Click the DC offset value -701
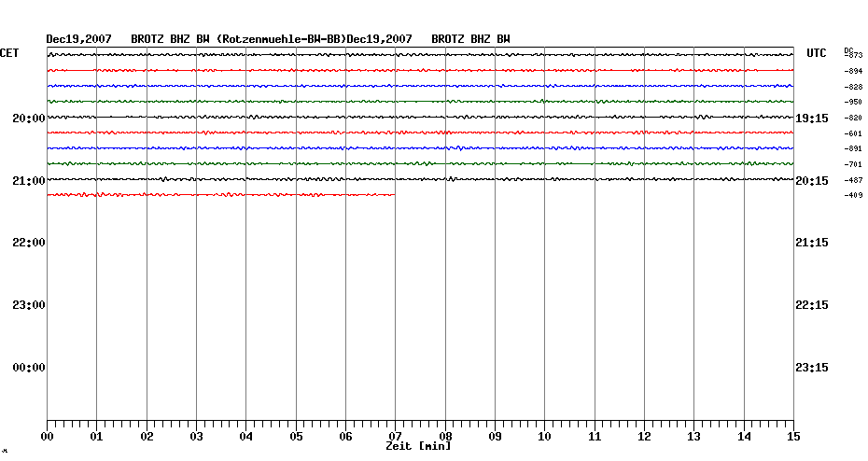 click(x=853, y=164)
